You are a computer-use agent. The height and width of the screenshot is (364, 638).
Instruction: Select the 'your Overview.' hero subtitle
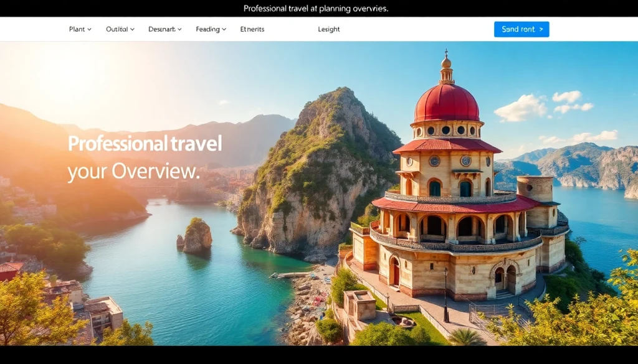click(x=133, y=171)
